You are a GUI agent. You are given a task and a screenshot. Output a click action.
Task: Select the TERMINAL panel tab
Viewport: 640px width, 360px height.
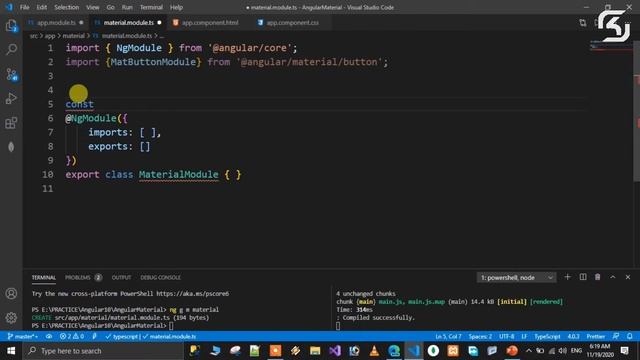(x=44, y=278)
